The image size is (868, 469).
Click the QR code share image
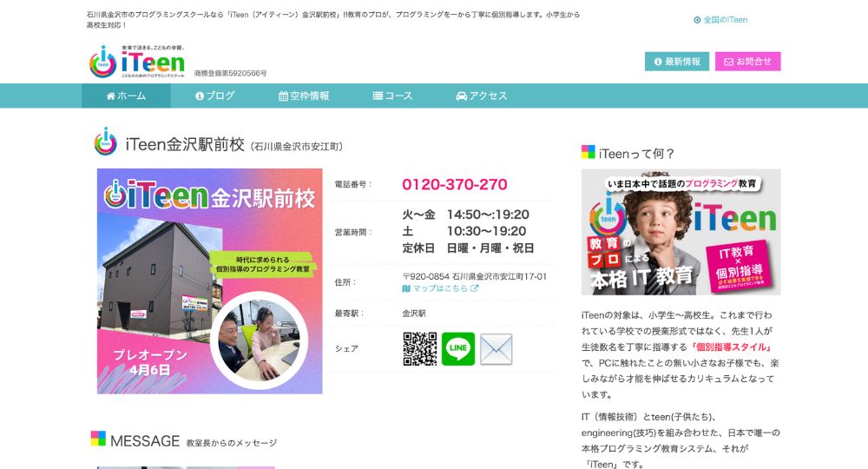419,349
